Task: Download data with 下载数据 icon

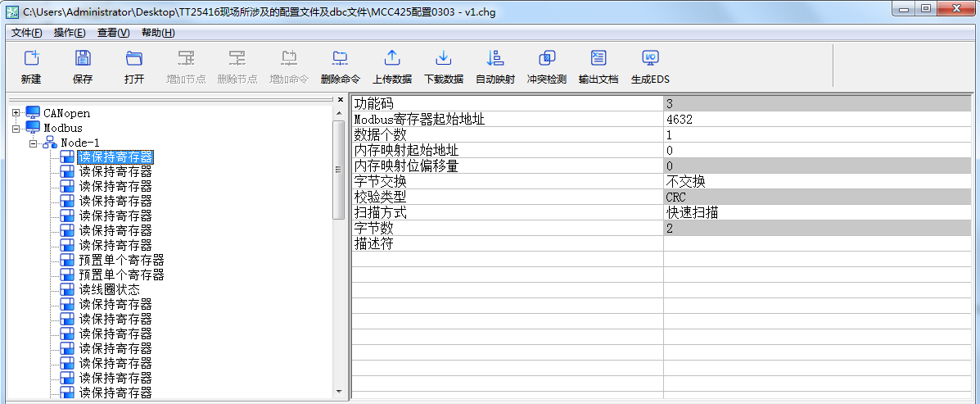Action: pyautogui.click(x=443, y=59)
